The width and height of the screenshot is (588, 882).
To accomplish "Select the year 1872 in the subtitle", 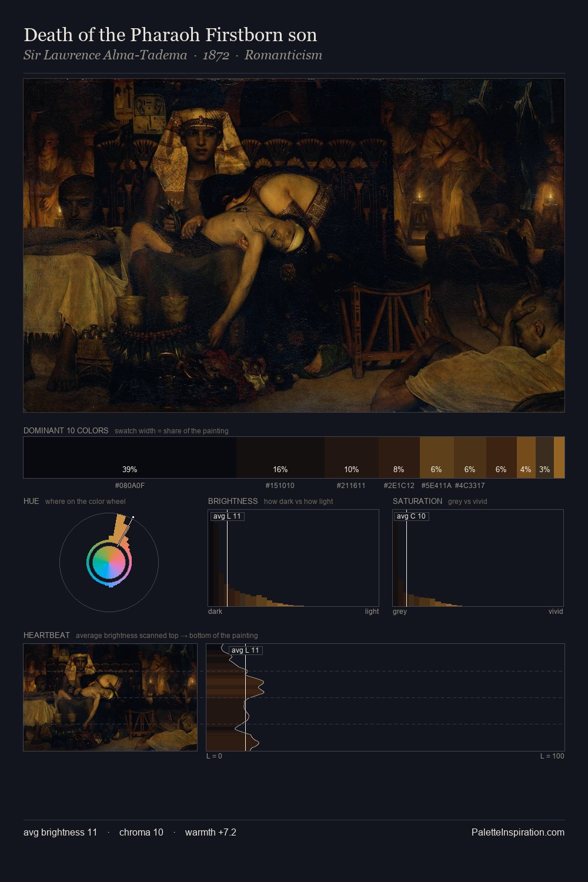I will (x=216, y=55).
